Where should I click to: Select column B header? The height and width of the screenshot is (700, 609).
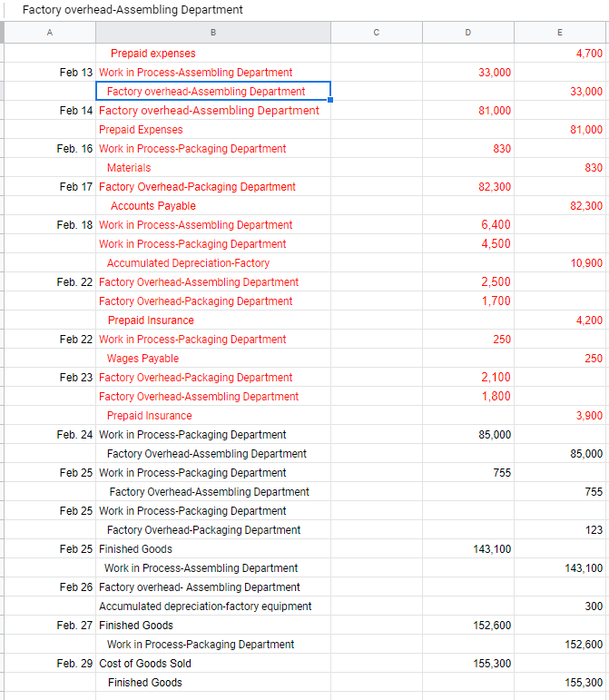(x=213, y=32)
